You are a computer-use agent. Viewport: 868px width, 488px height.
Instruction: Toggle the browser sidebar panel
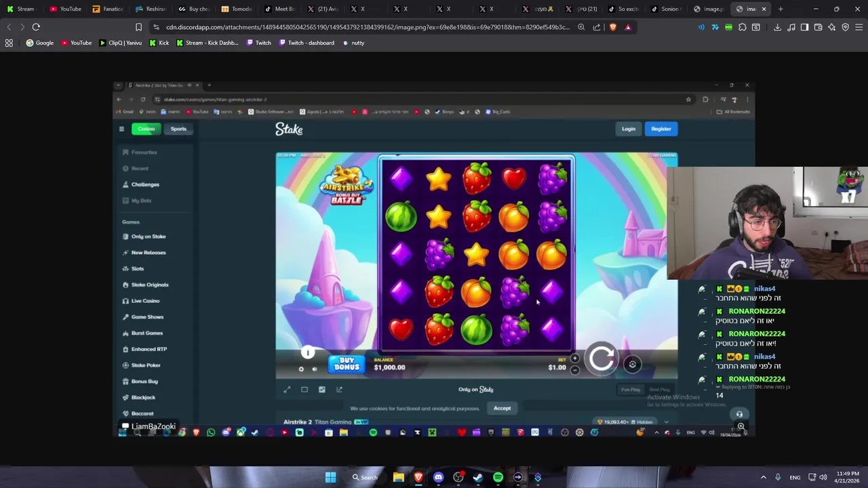(x=804, y=27)
